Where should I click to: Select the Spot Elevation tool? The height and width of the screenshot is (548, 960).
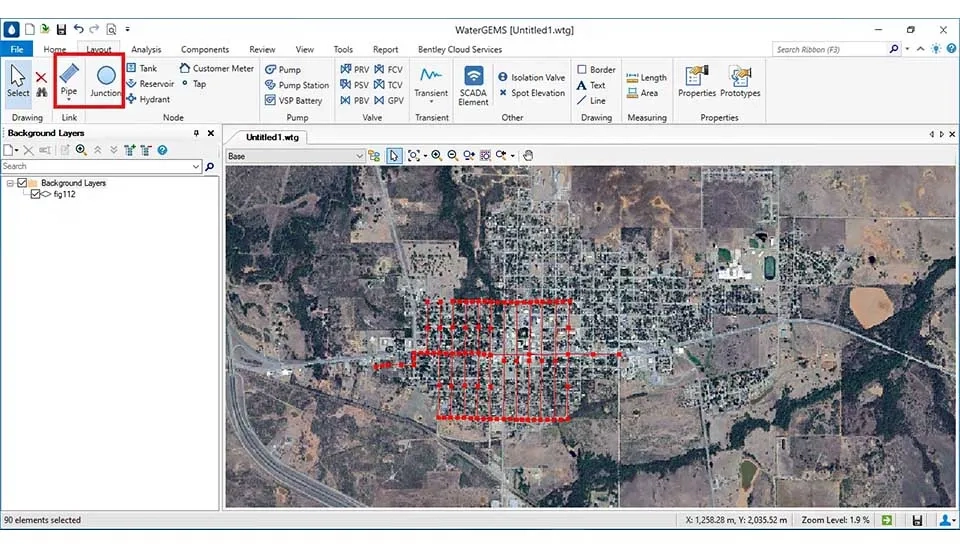pyautogui.click(x=531, y=92)
